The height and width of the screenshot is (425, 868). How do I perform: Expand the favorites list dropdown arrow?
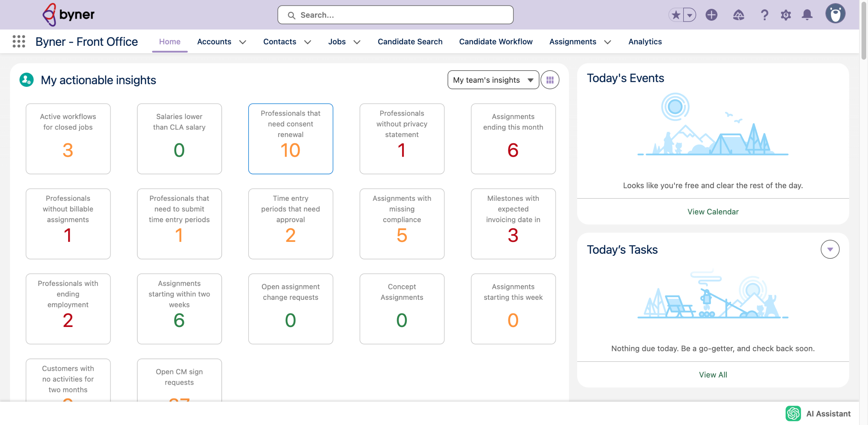690,15
